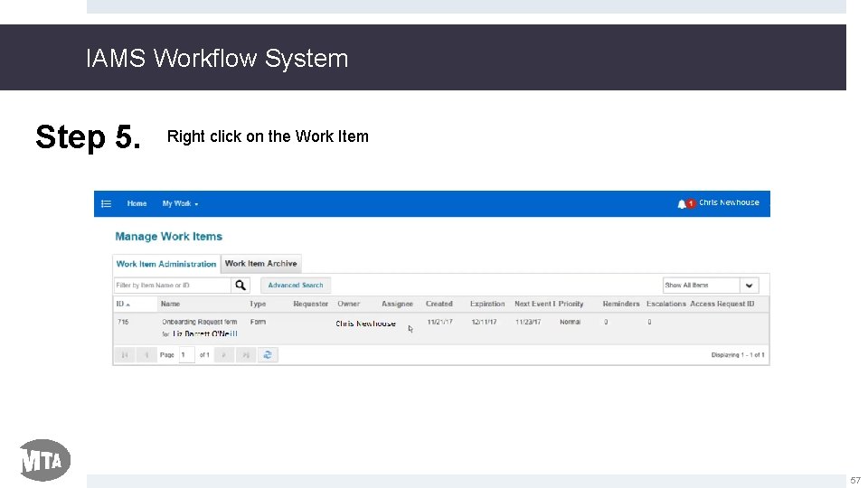This screenshot has height=488, width=868.
Task: Click the 11/23/17 next event cell
Action: pos(528,322)
